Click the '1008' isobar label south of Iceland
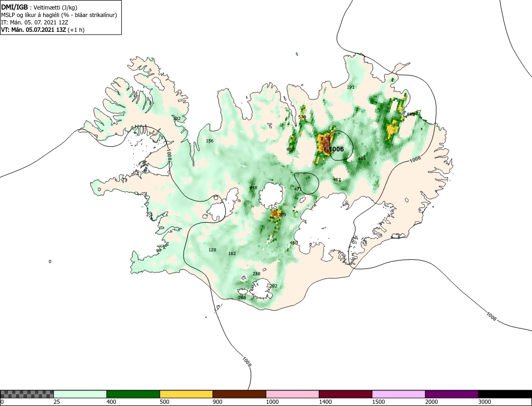The width and height of the screenshot is (532, 406). click(x=247, y=361)
